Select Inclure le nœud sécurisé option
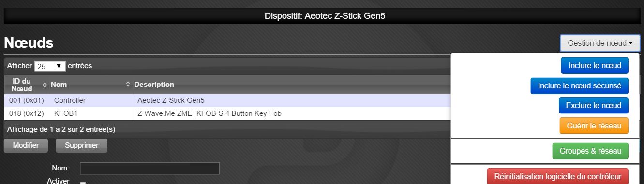Viewport: 644px width, 184px height. (579, 85)
